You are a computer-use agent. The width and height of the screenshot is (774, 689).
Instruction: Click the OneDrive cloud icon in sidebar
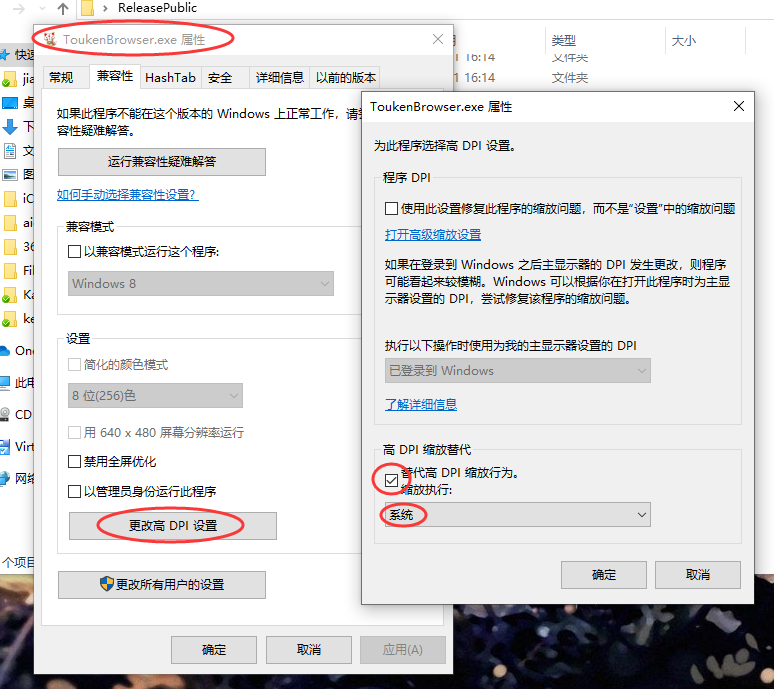(7, 350)
